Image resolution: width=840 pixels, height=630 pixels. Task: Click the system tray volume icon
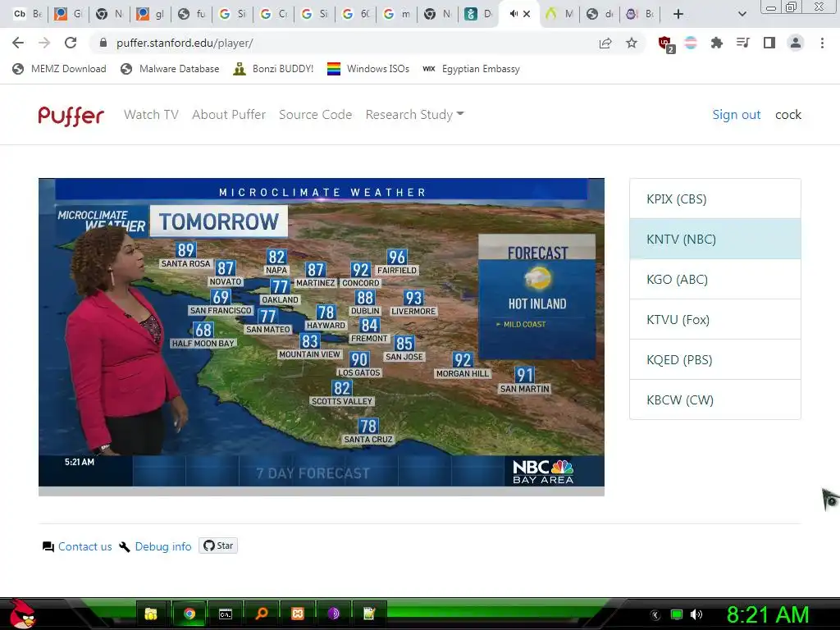coord(696,614)
